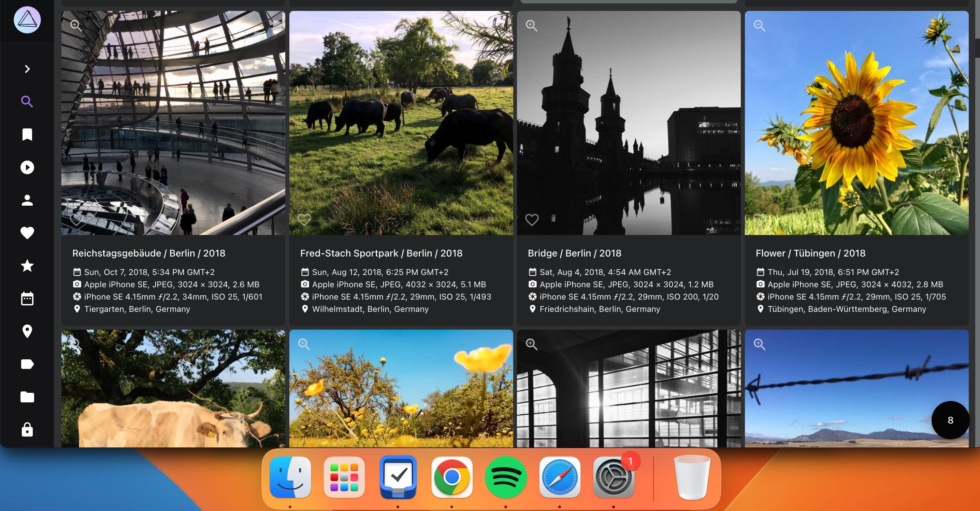Open Calendar section in sidebar
980x511 pixels.
pyautogui.click(x=27, y=299)
